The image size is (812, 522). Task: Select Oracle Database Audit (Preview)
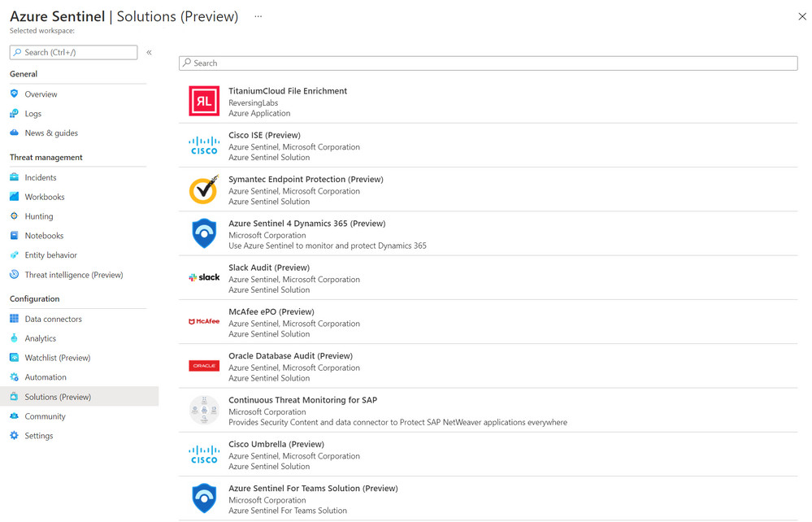[x=290, y=356]
